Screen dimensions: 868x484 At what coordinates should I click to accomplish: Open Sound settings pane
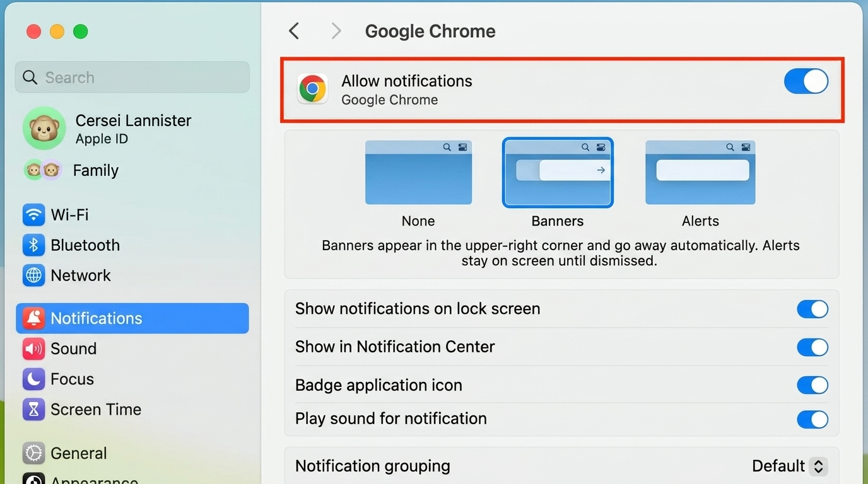point(132,349)
